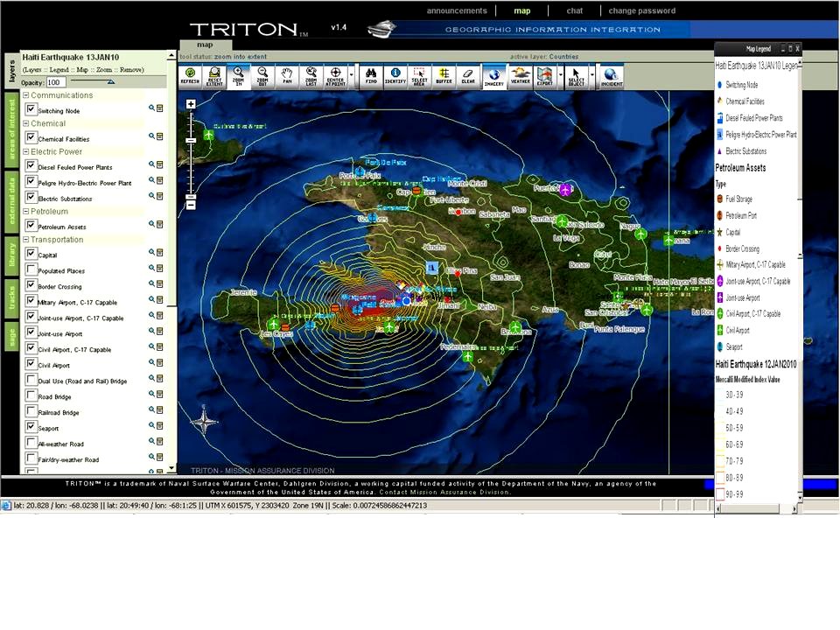Open the Find binoculars tool

(x=371, y=76)
